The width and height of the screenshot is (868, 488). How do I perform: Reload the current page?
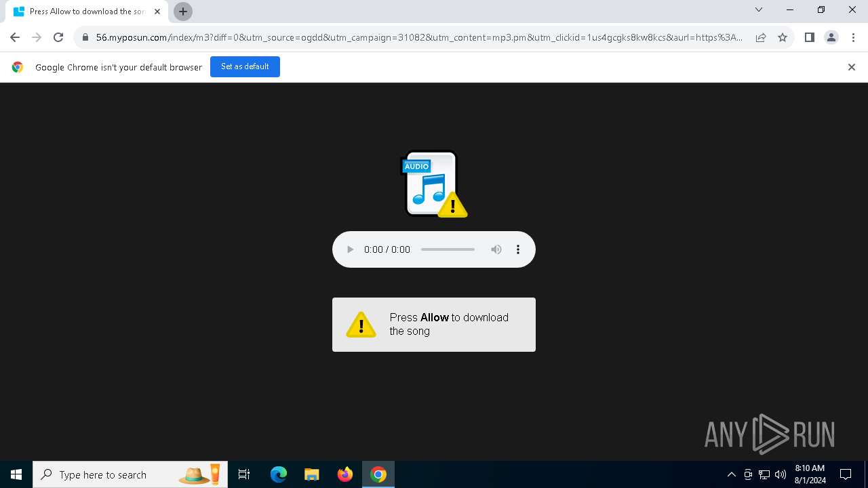[x=58, y=37]
